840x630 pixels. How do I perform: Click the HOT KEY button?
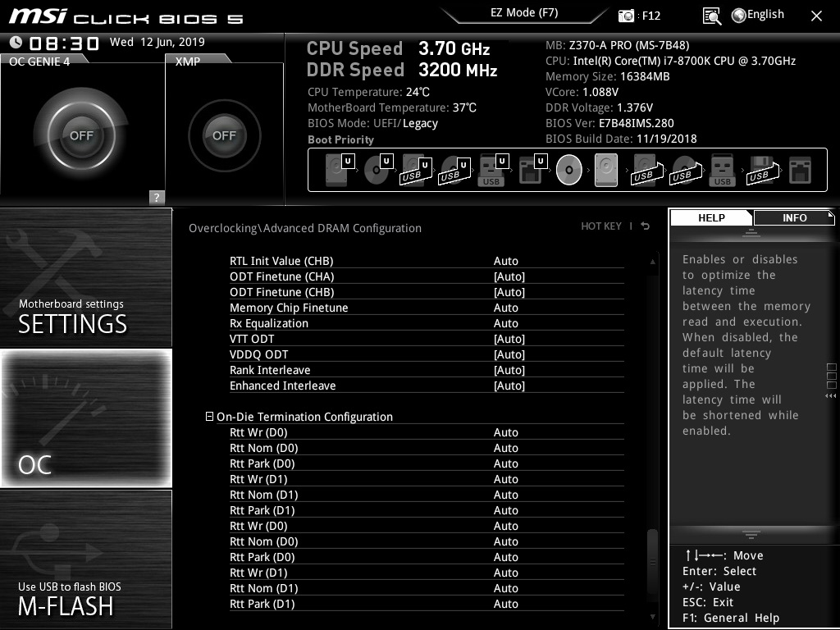601,226
